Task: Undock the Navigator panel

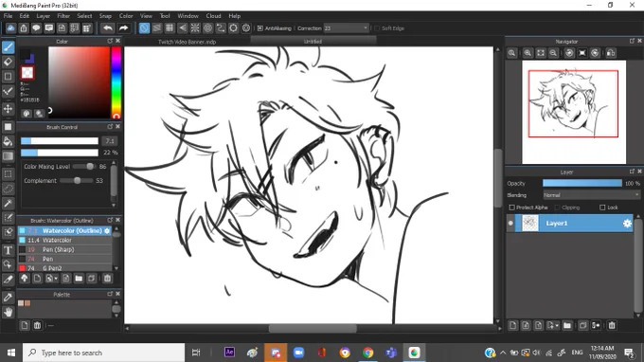Action: coord(632,41)
